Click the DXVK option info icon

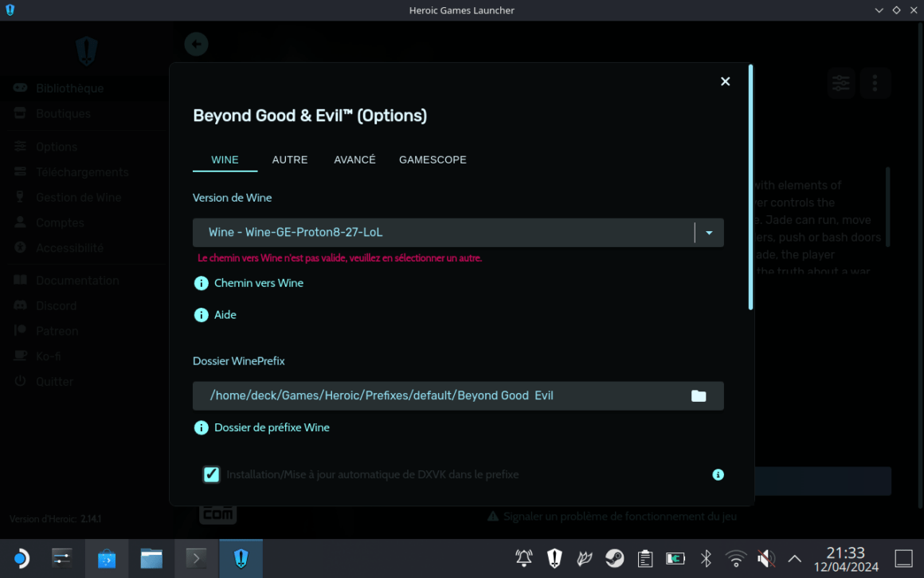(718, 475)
